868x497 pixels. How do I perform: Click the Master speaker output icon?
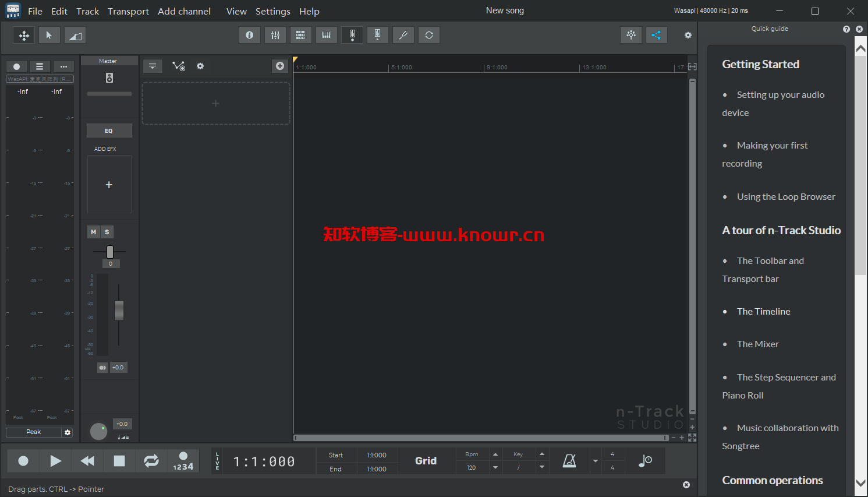[x=109, y=78]
